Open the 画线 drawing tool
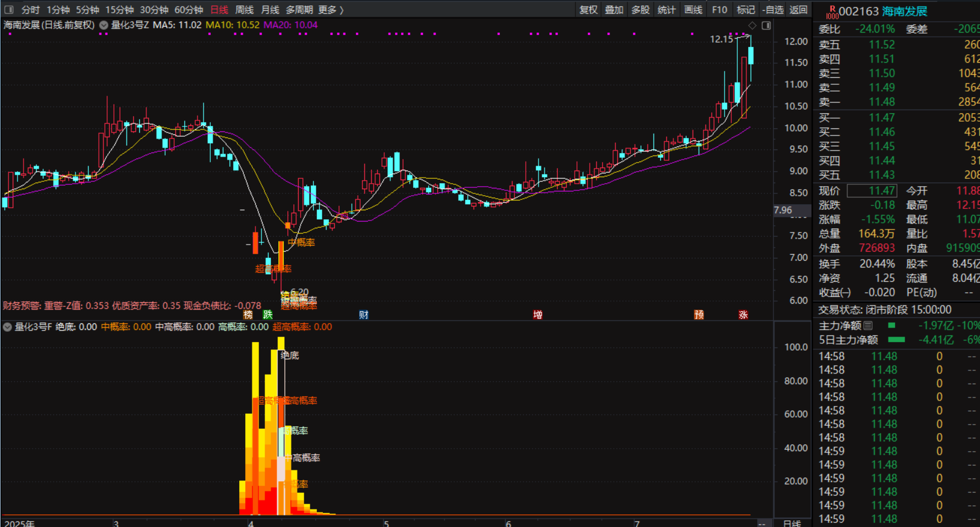 693,10
